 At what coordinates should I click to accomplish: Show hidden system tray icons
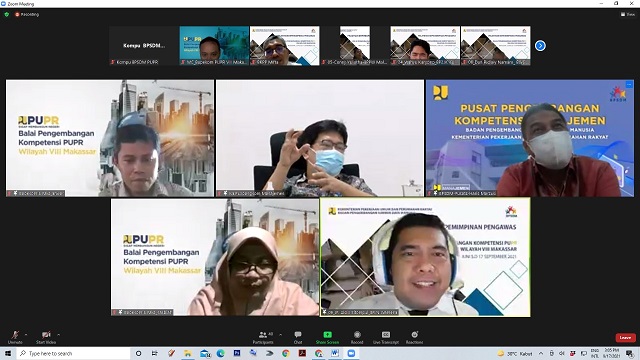[541, 353]
